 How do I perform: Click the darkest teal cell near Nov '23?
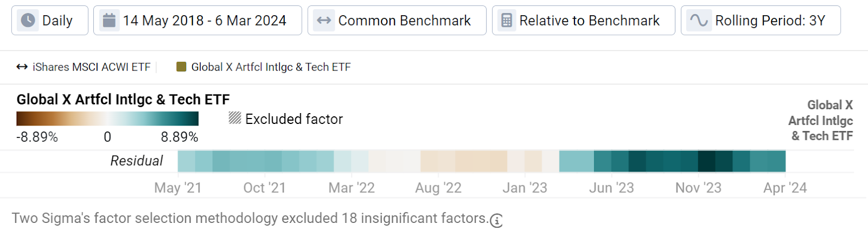coord(707,161)
